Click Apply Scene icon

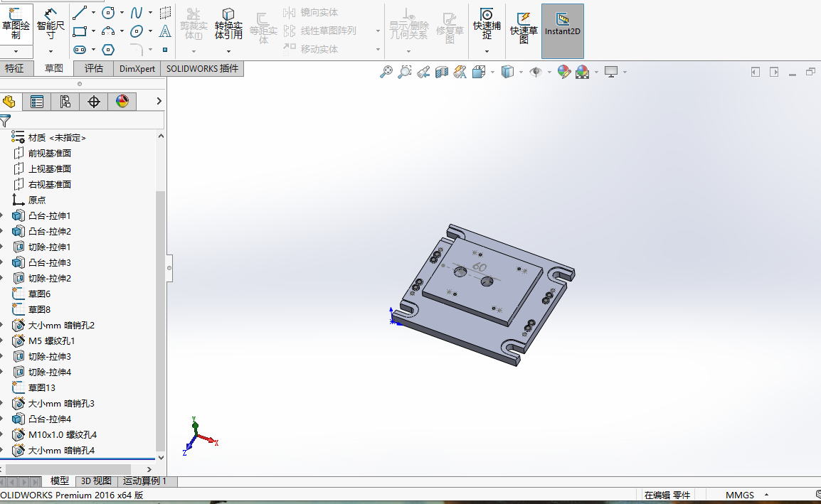(582, 72)
